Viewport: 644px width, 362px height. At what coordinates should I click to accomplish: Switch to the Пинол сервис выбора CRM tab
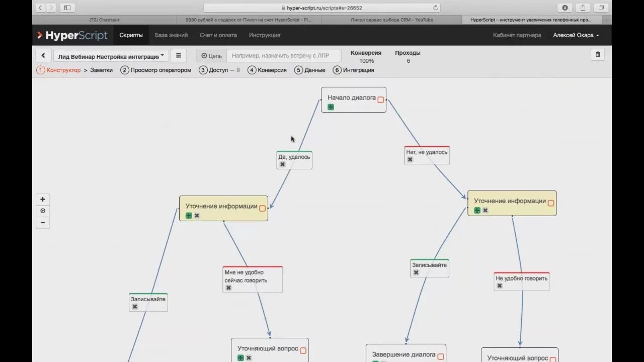coord(391,20)
